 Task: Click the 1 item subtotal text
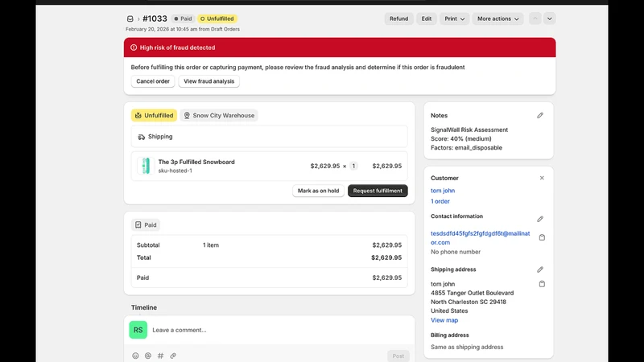click(211, 245)
